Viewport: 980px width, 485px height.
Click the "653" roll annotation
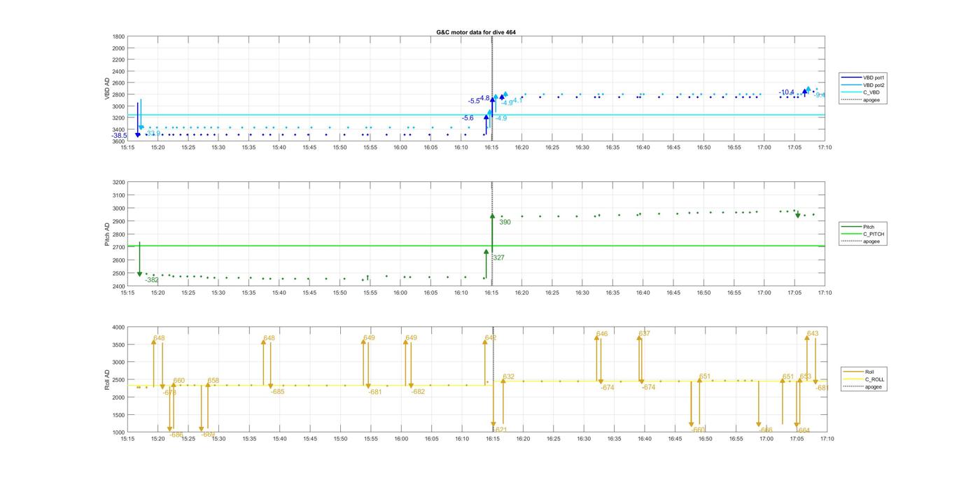806,377
